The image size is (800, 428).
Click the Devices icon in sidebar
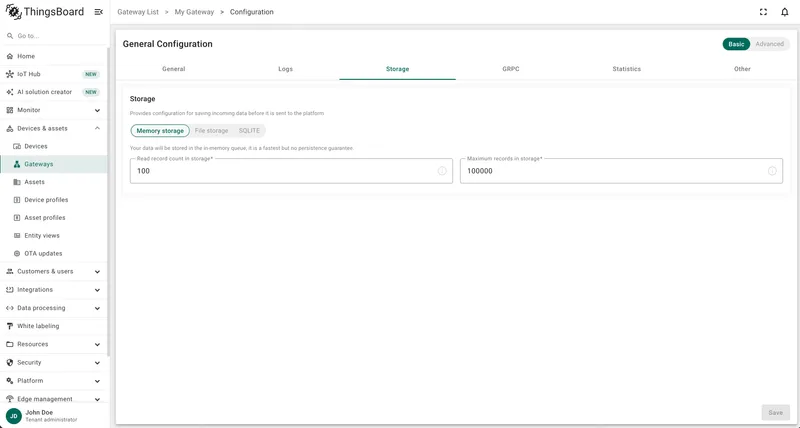pyautogui.click(x=17, y=146)
